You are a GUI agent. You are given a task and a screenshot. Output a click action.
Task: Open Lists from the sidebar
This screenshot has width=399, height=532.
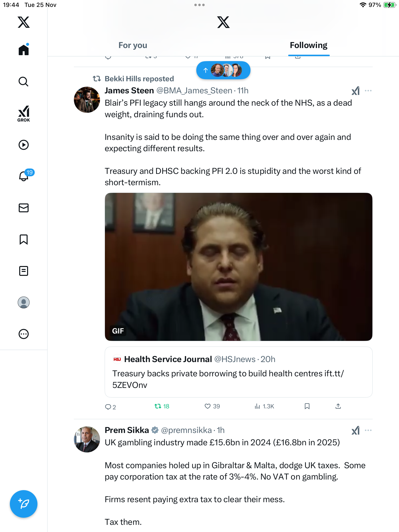point(24,271)
